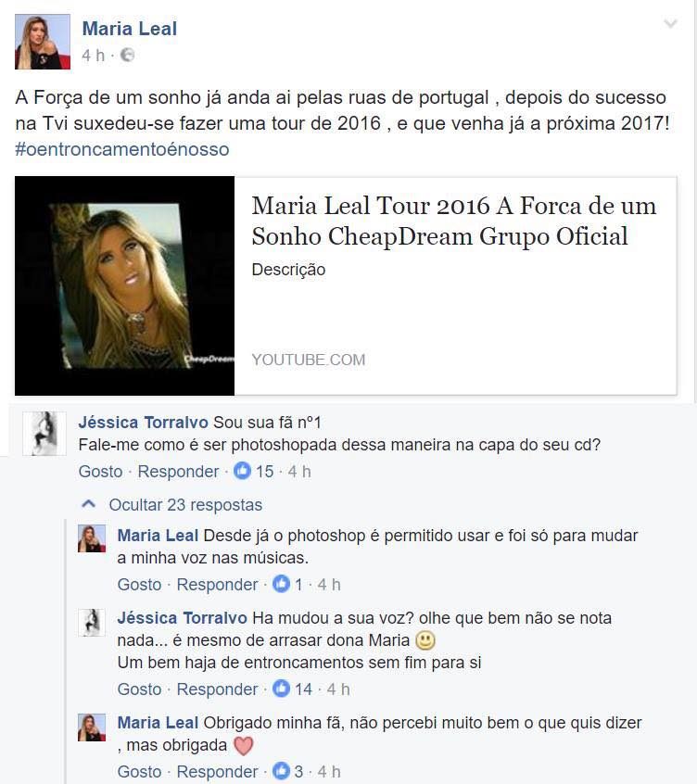Open Maria Leal's profile picture on the post

click(43, 42)
